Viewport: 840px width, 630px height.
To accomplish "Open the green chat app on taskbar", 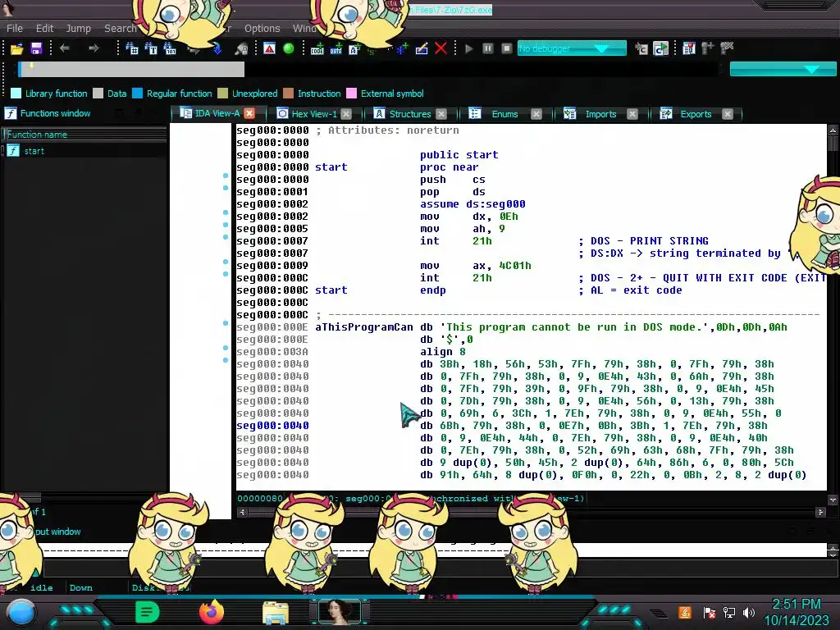I will pyautogui.click(x=148, y=612).
